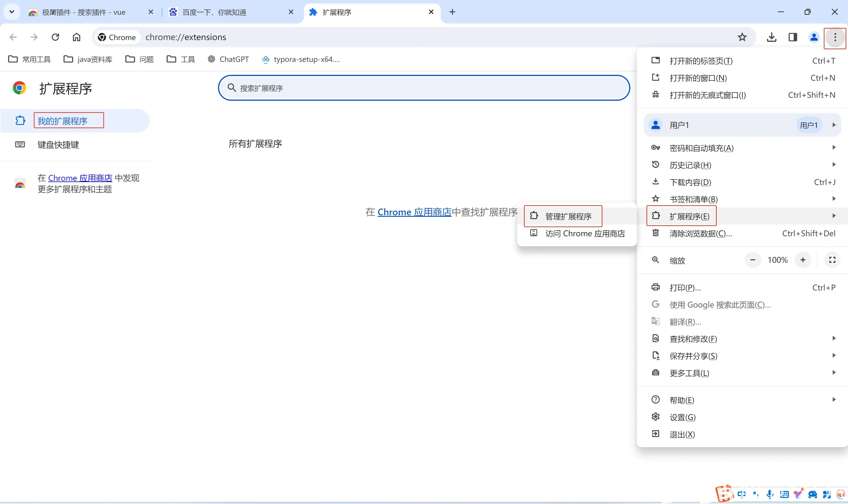Close the 极简插件 tab
This screenshot has width=848, height=504.
tap(151, 12)
